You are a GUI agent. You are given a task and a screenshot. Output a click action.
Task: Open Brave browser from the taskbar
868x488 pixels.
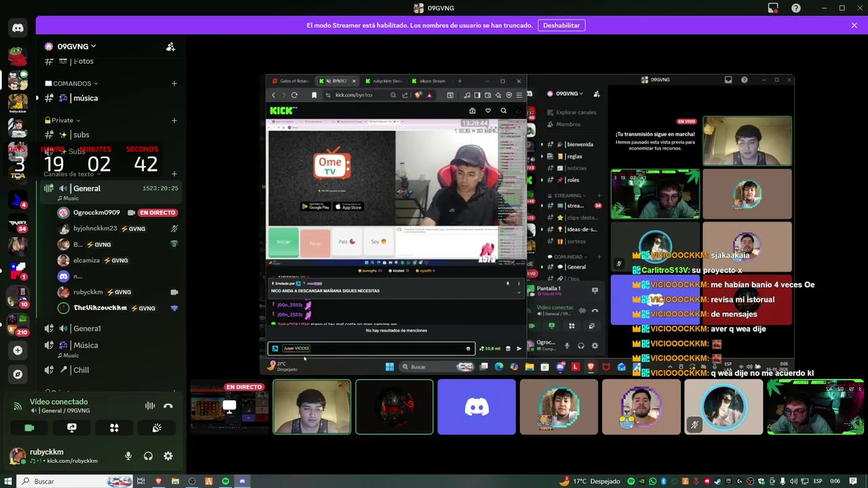pyautogui.click(x=159, y=481)
